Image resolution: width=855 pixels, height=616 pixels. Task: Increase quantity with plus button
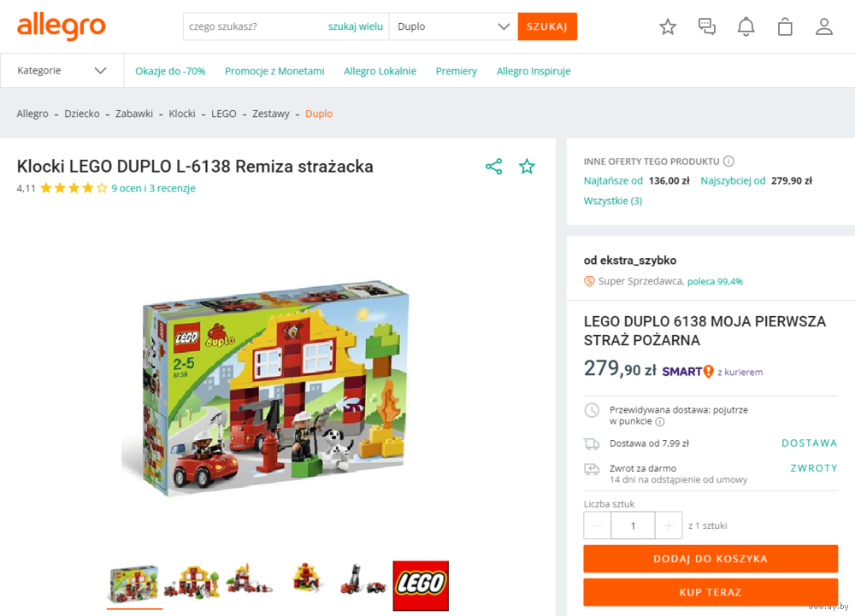tap(669, 525)
